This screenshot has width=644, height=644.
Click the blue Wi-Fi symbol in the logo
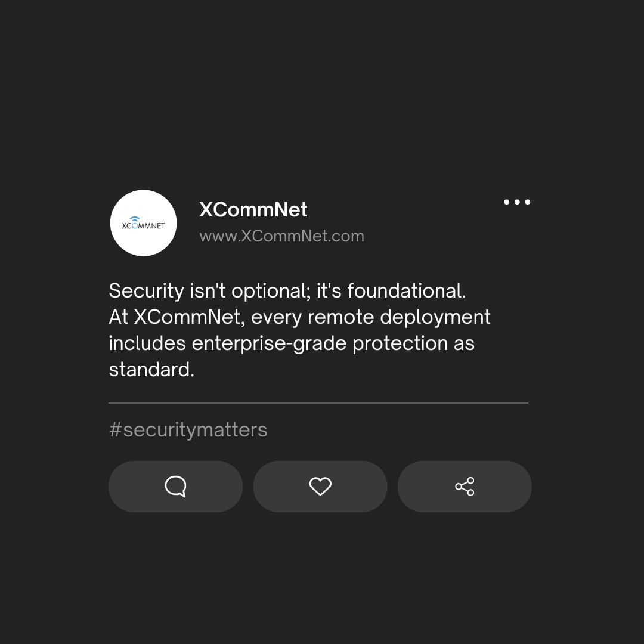coord(134,219)
